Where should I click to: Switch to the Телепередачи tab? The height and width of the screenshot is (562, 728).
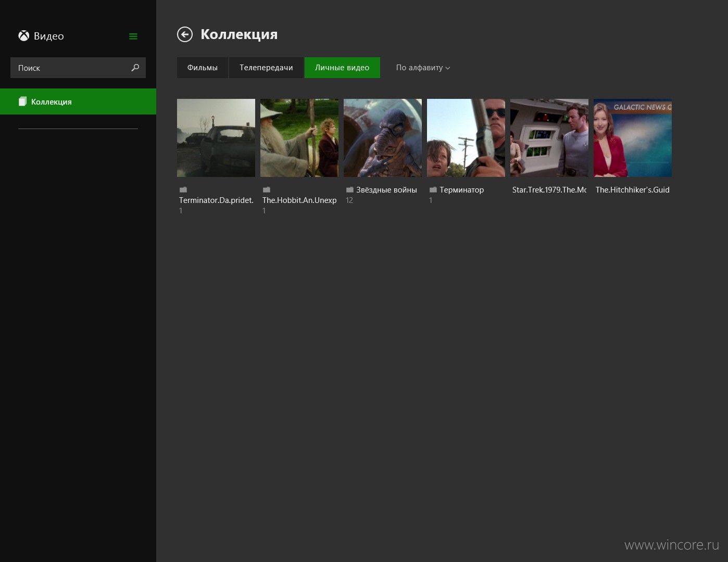coord(266,68)
